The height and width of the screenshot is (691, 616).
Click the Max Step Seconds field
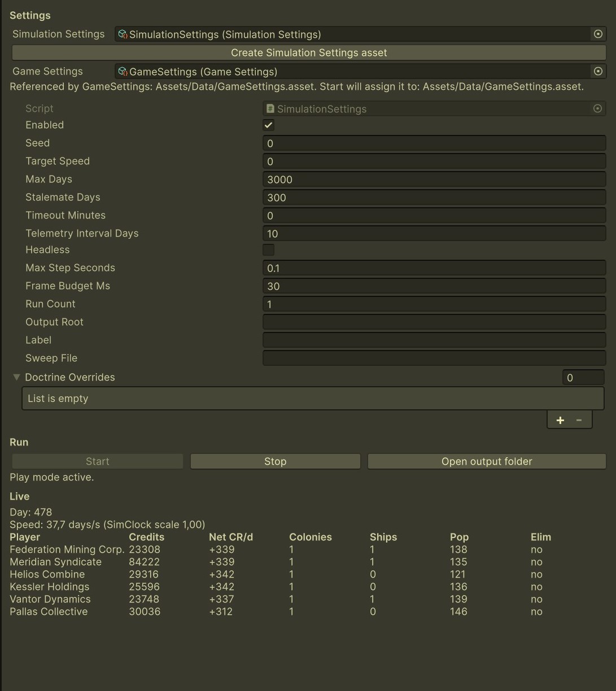434,268
